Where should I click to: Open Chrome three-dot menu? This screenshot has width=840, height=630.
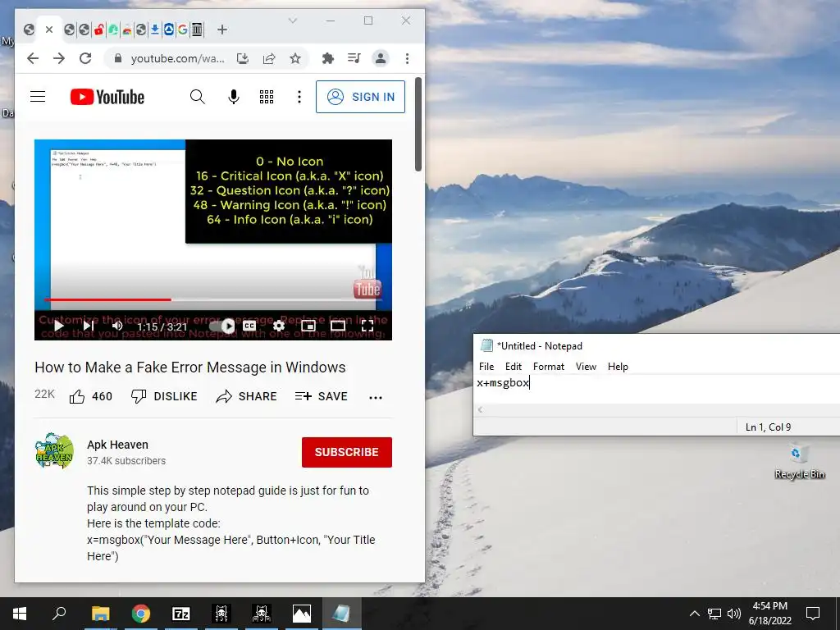tap(407, 58)
